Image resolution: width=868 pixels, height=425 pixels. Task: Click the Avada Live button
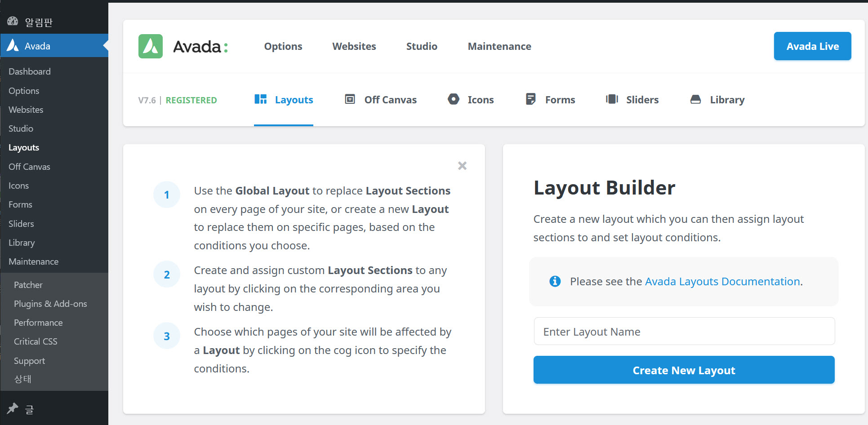click(x=812, y=46)
